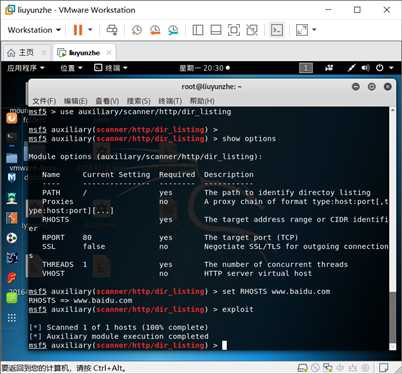Image resolution: width=402 pixels, height=374 pixels.
Task: Click the clock showing 20:30
Action: [x=204, y=68]
